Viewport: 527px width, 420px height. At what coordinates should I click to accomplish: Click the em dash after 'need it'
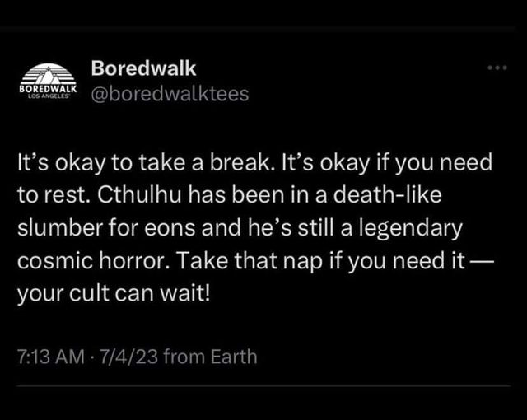[x=481, y=261]
